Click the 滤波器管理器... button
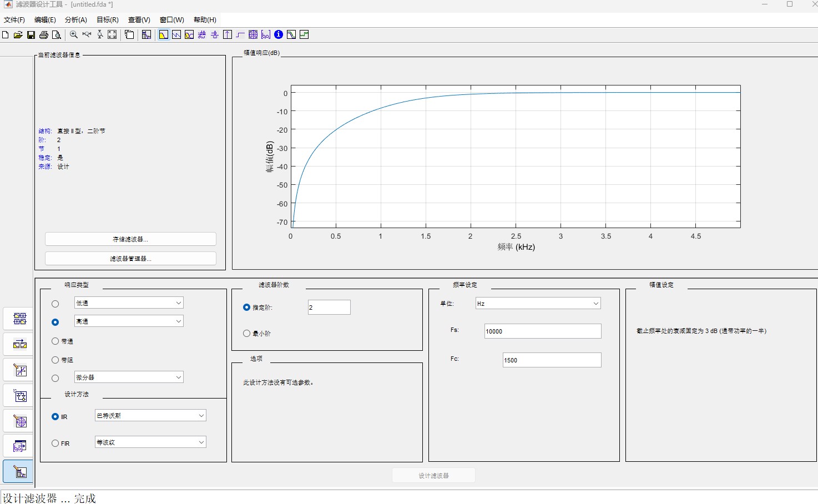The height and width of the screenshot is (504, 818). point(130,259)
